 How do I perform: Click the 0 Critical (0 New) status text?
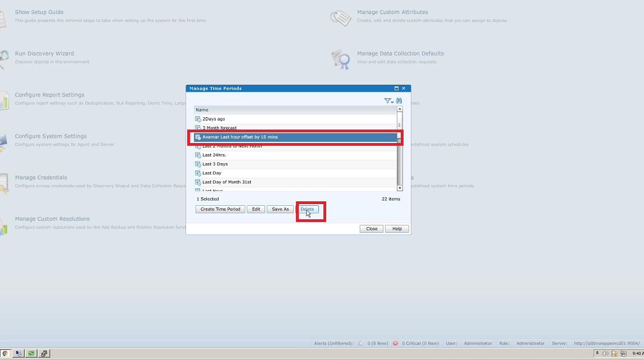pos(420,343)
